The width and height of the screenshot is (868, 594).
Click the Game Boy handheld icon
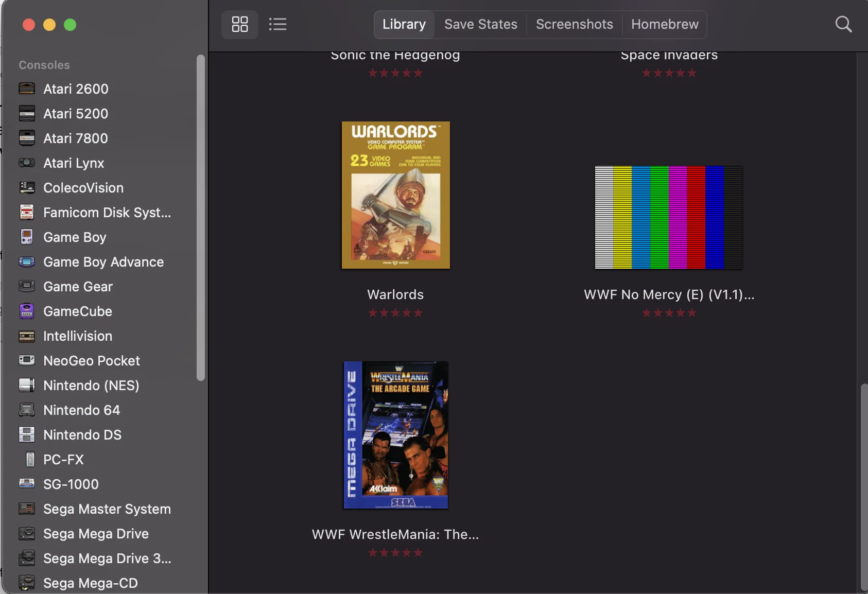click(x=27, y=237)
